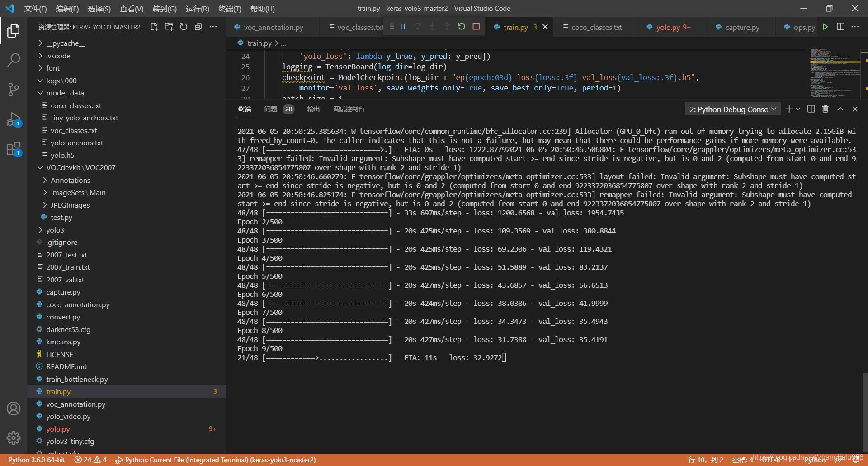The width and height of the screenshot is (868, 466).
Task: Open the 运行(R) menu
Action: pos(197,9)
